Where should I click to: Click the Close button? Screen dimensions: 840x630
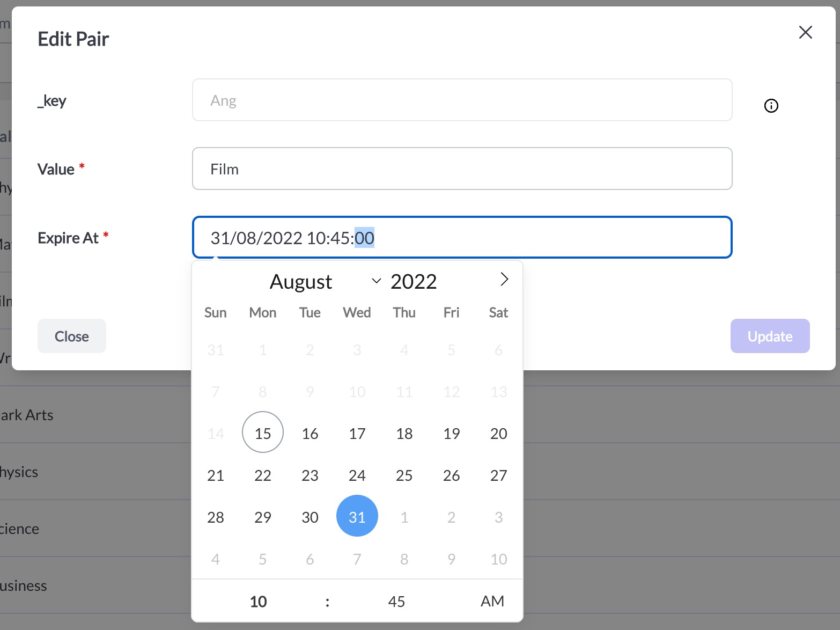tap(72, 336)
